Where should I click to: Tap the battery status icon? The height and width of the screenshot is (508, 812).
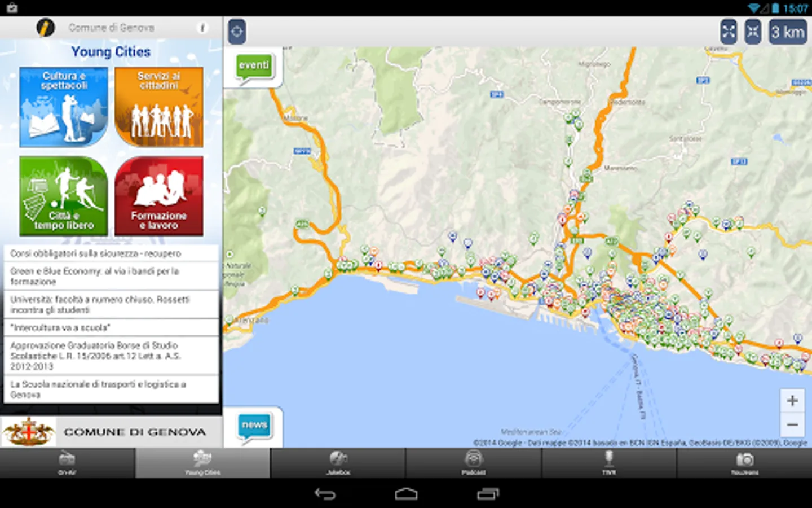coord(775,8)
